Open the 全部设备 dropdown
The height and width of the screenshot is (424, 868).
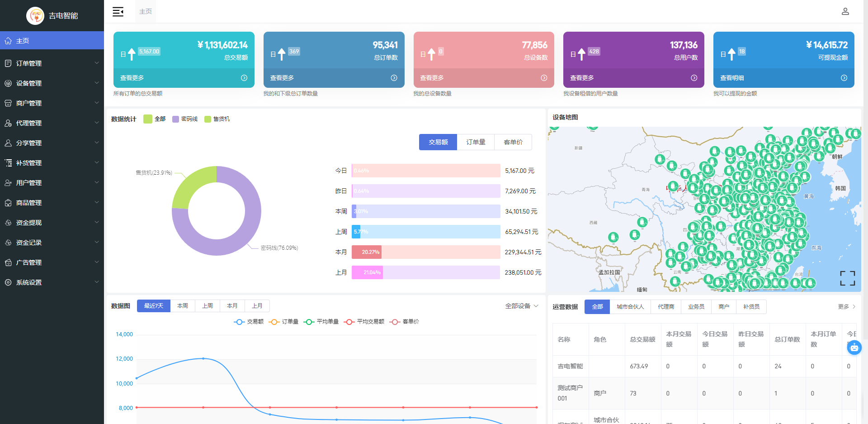pos(522,306)
